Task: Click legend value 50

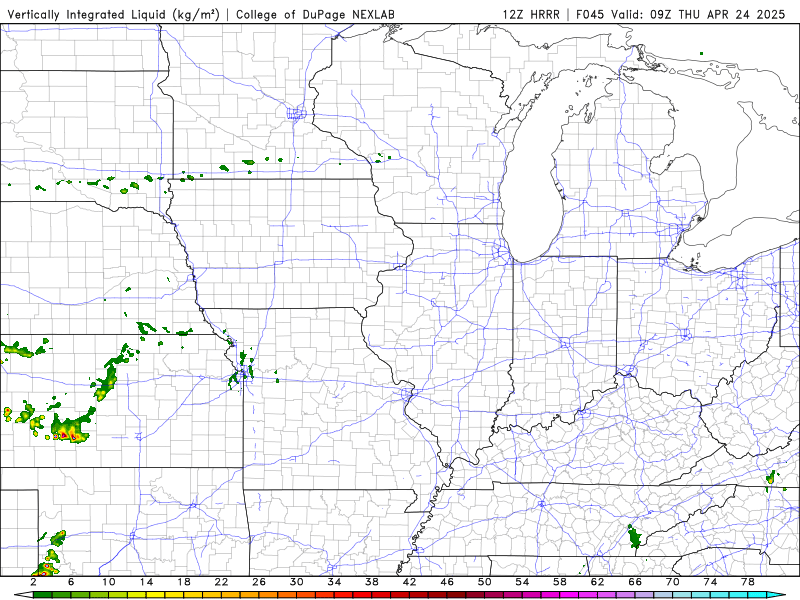Action: pyautogui.click(x=485, y=582)
